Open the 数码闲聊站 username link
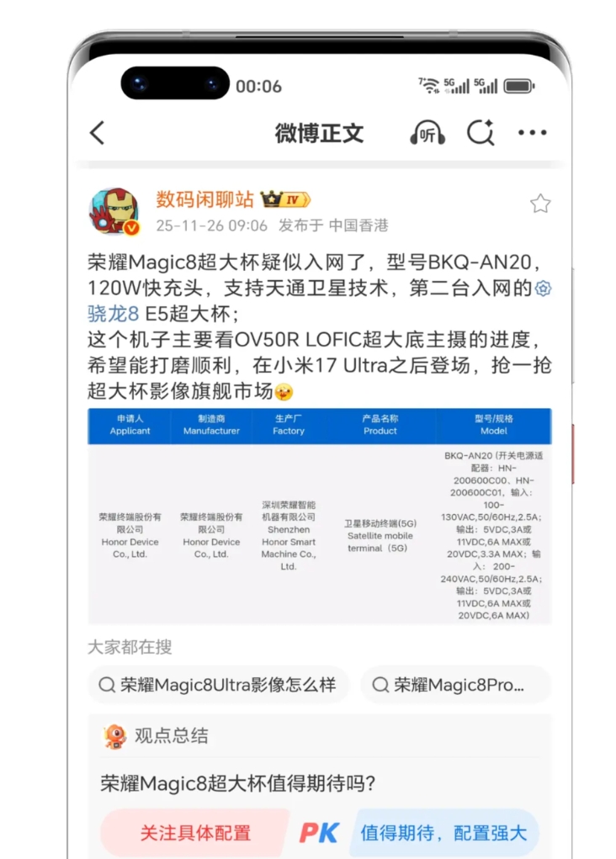Viewport: 616px width, 859px height. (x=204, y=199)
